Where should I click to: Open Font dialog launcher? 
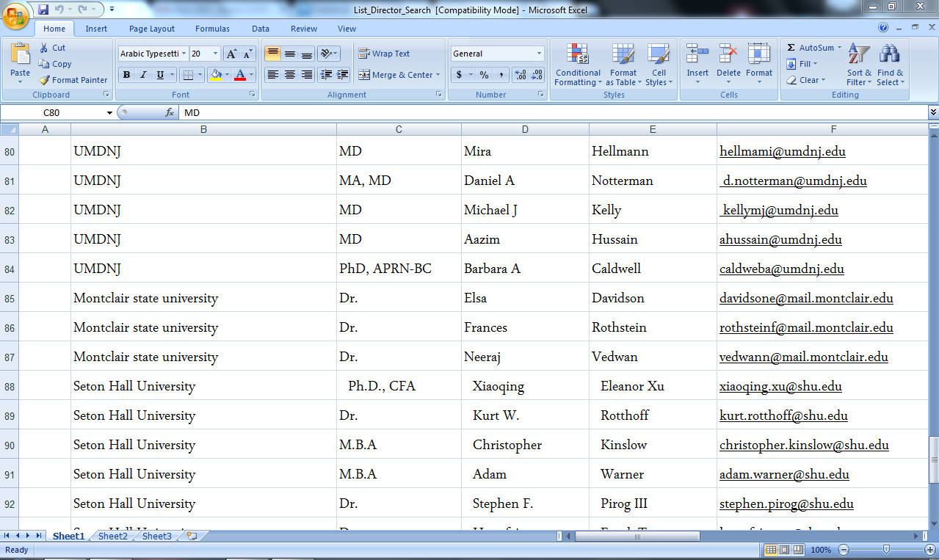click(x=252, y=95)
